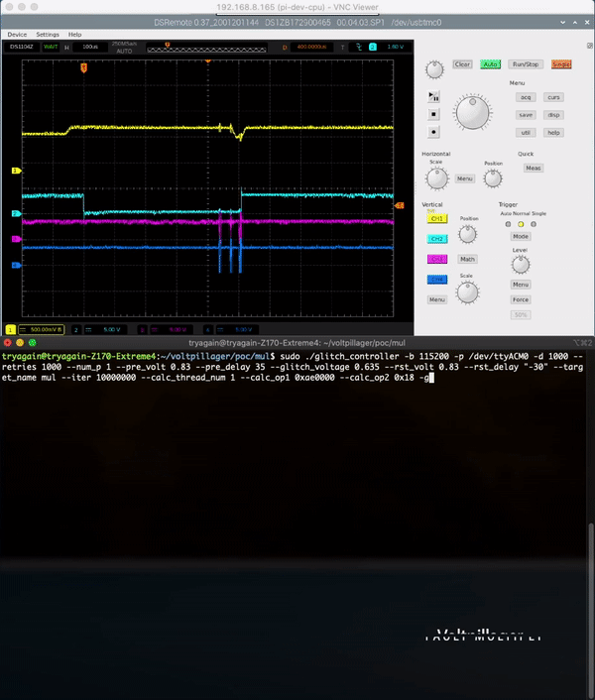Click the record dot icon button
Screen dimensions: 595x700
(433, 132)
